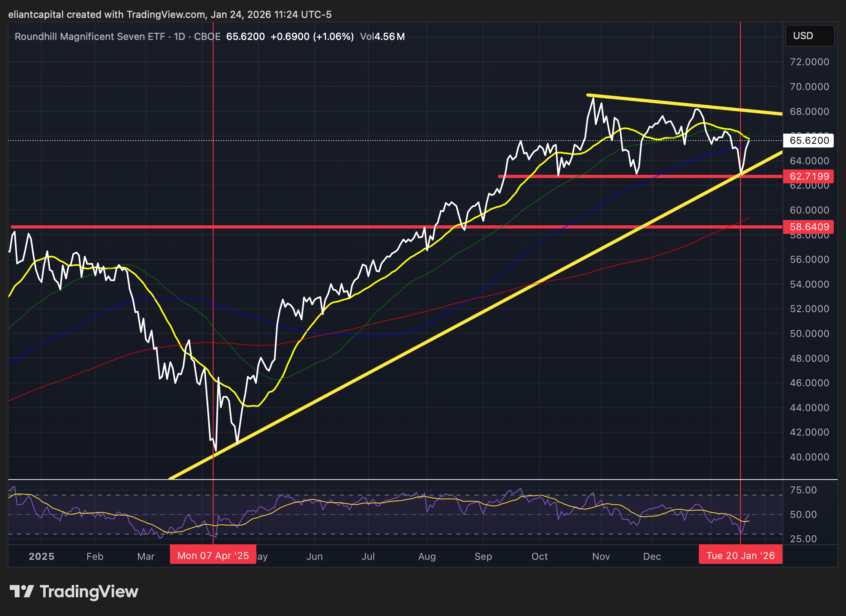
Task: Click the USD currency selector
Action: [809, 36]
